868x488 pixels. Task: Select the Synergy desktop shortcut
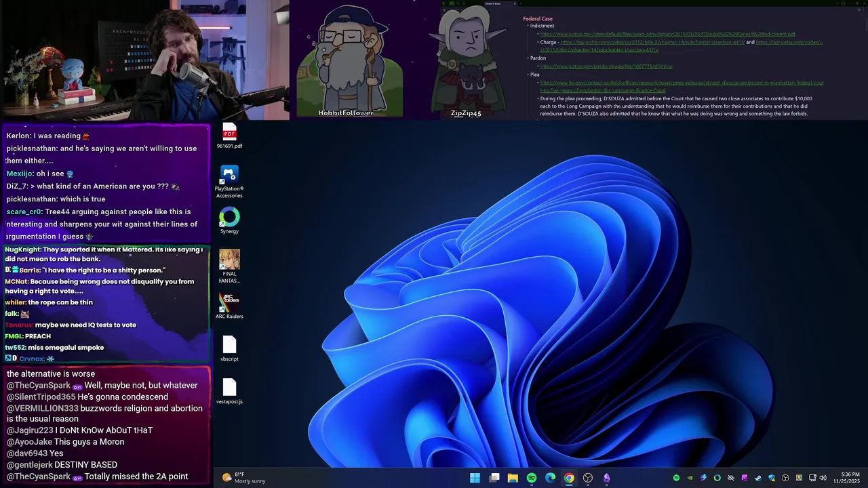tap(229, 221)
